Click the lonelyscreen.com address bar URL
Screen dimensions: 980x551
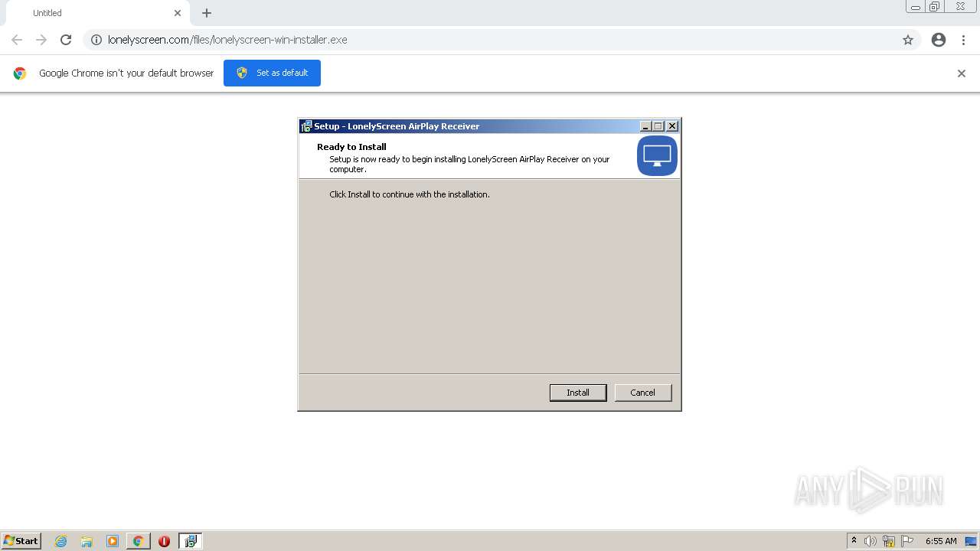227,40
